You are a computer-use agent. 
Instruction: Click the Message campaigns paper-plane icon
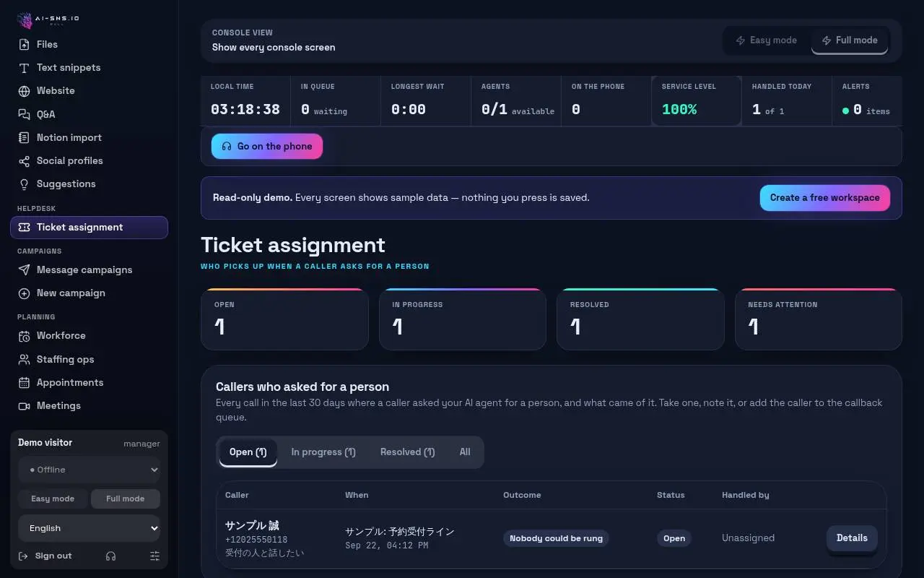click(x=24, y=269)
